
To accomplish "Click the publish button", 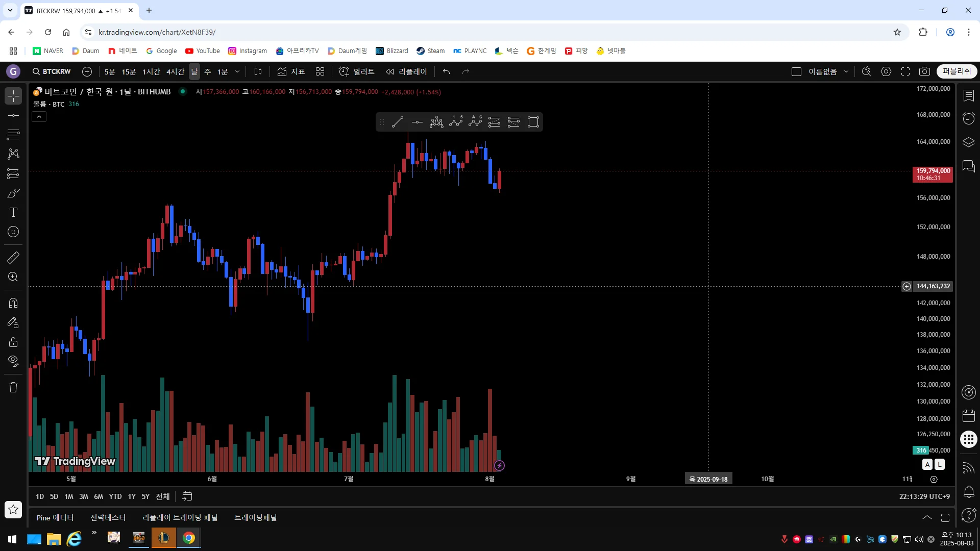I will coord(957,71).
